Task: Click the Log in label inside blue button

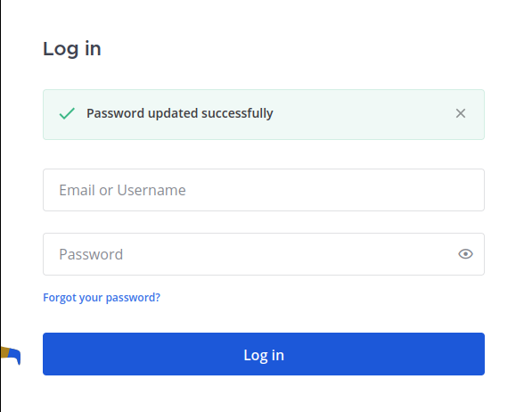Action: [264, 355]
